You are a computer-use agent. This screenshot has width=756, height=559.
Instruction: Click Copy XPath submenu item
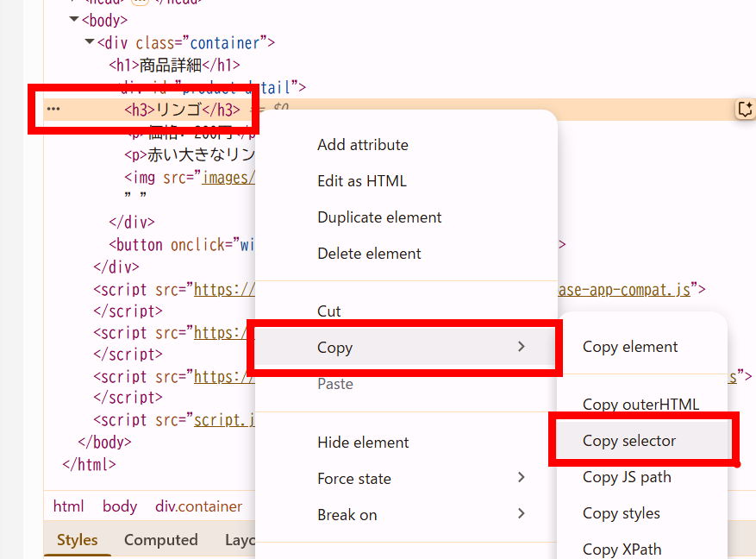click(622, 550)
